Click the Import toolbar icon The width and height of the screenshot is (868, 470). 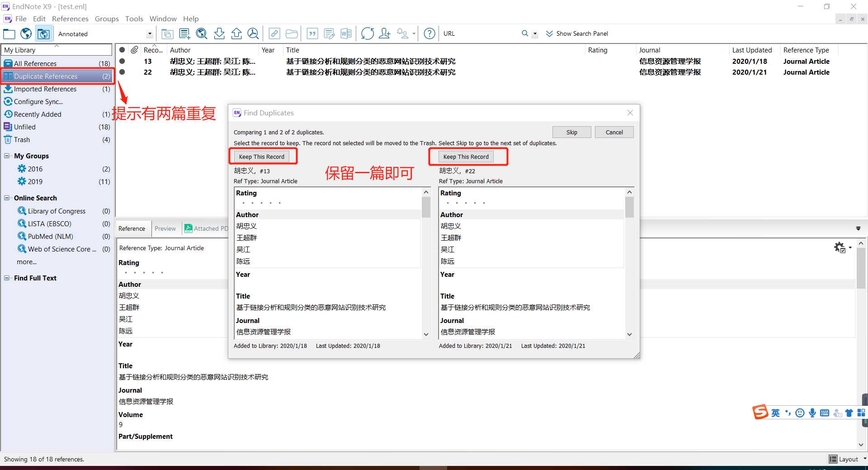coord(219,34)
